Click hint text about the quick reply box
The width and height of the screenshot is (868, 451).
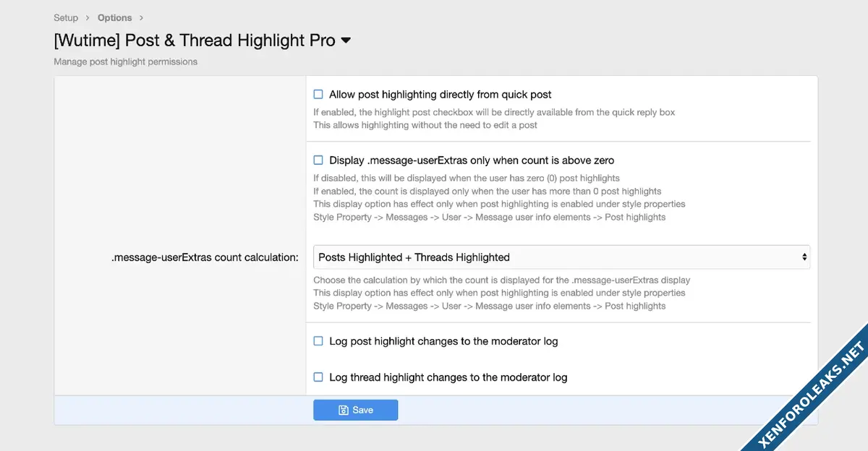tap(494, 112)
